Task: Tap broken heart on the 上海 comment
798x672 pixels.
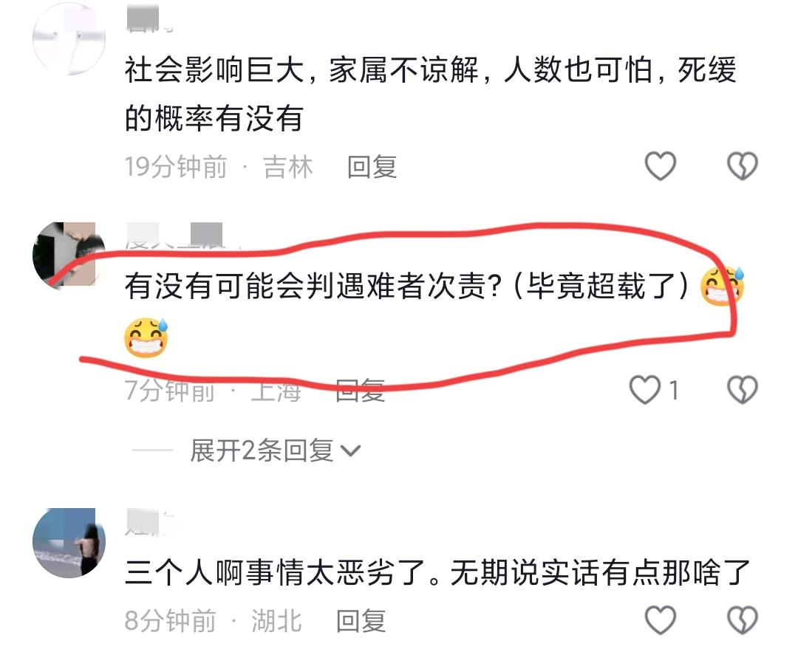Action: click(x=743, y=390)
